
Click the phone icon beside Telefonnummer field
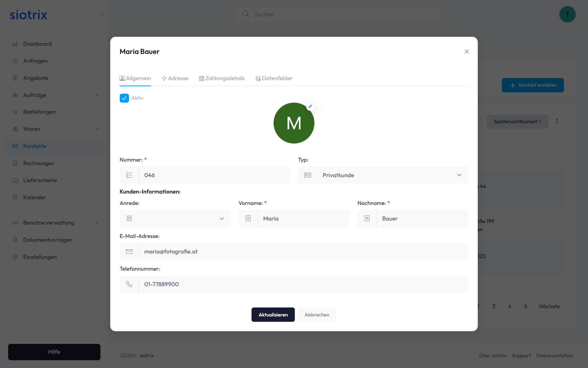[x=129, y=284]
